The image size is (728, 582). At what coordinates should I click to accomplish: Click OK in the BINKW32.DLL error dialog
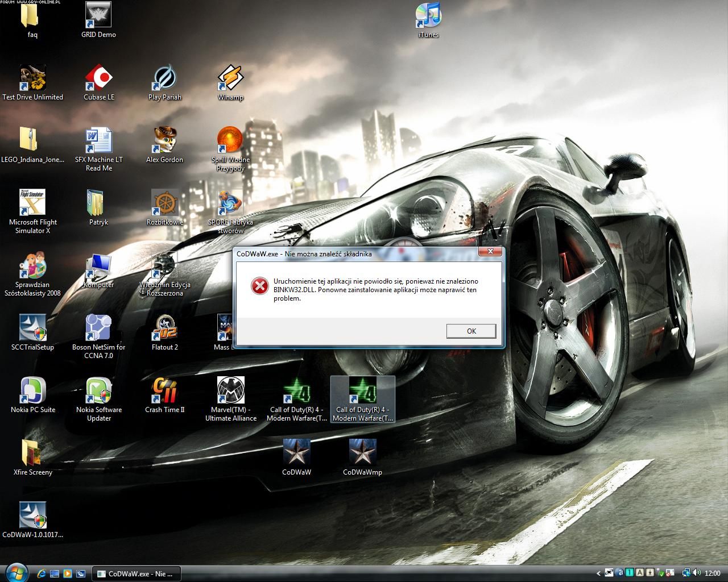pyautogui.click(x=471, y=331)
